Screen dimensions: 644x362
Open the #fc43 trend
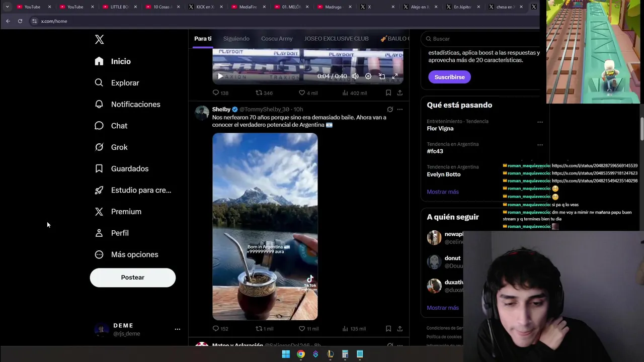tap(435, 151)
